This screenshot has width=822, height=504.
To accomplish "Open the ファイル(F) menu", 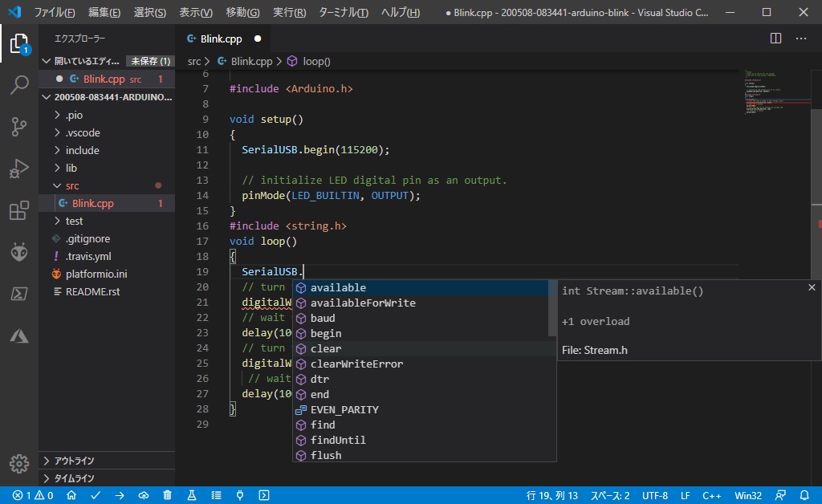I will pyautogui.click(x=55, y=12).
